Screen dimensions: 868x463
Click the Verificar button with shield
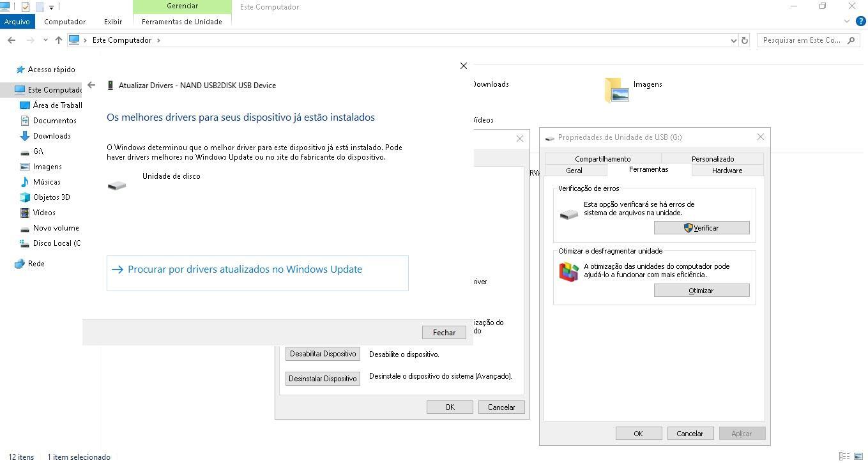(701, 228)
